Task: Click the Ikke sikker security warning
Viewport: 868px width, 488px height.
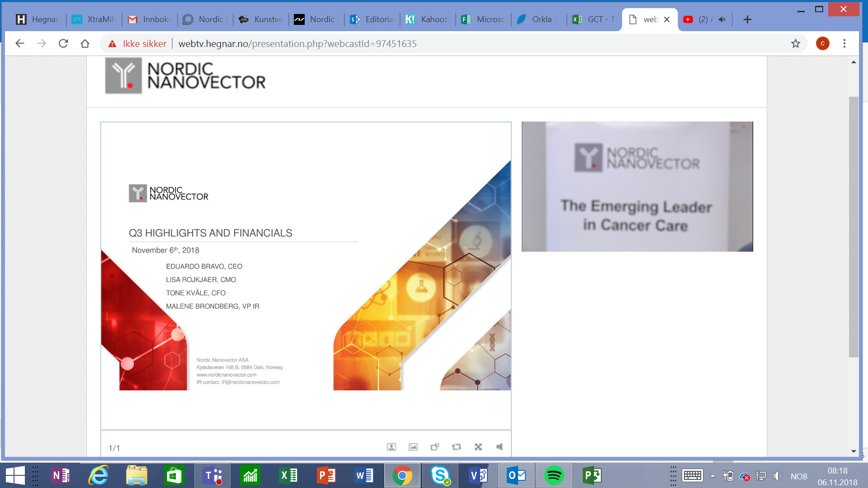Action: [137, 44]
